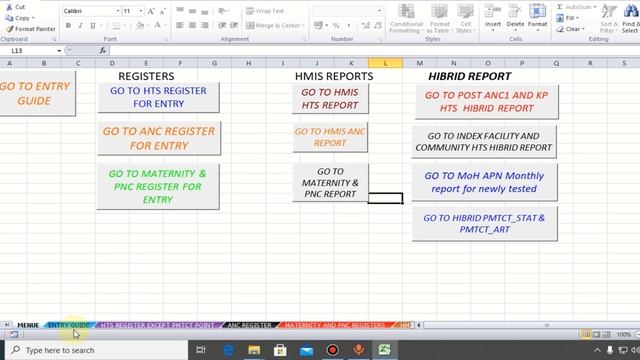
Task: Toggle Wrap Text
Action: click(x=264, y=11)
